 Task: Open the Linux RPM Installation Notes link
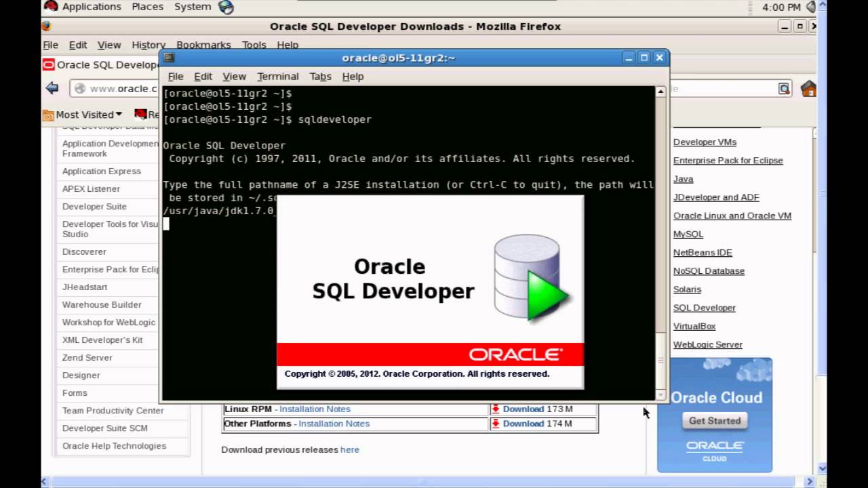point(315,409)
